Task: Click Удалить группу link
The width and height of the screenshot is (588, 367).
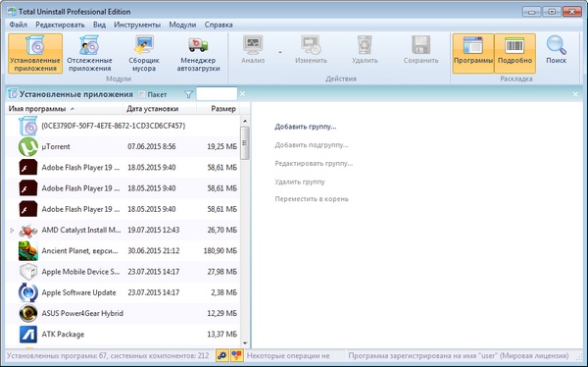Action: (300, 182)
